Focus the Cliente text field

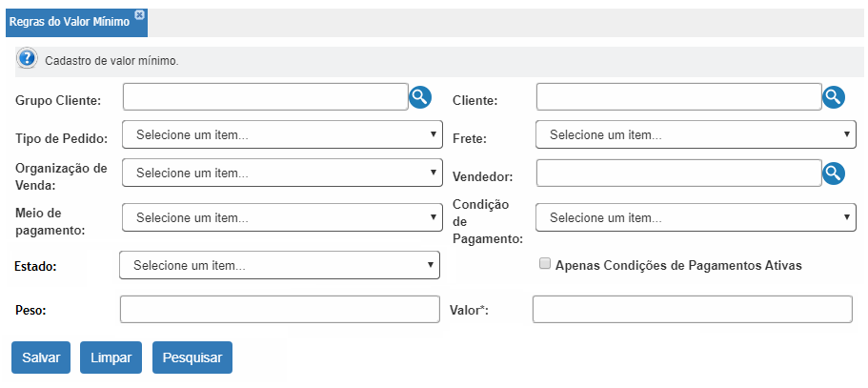tap(679, 97)
